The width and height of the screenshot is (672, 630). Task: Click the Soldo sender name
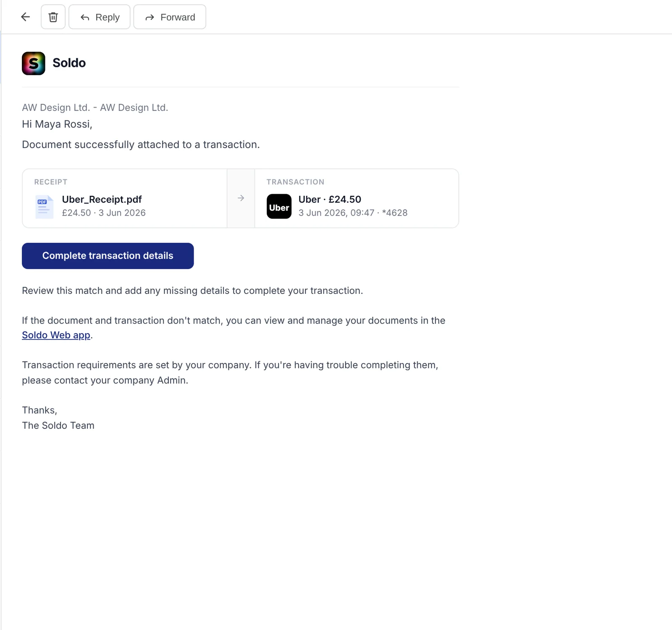click(69, 63)
